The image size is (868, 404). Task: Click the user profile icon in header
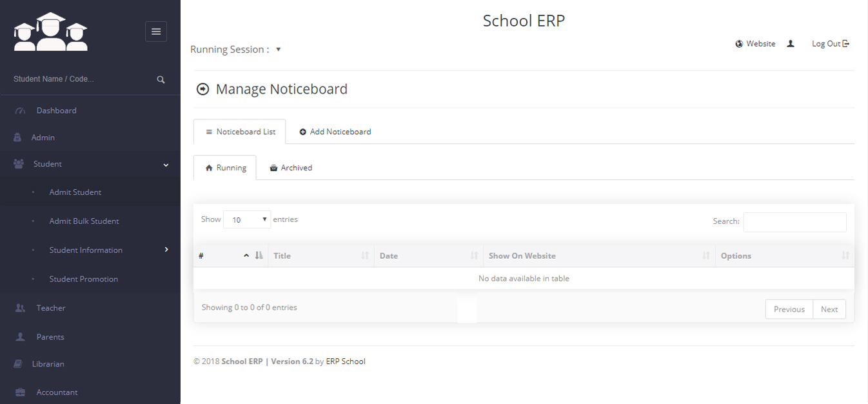pyautogui.click(x=791, y=44)
